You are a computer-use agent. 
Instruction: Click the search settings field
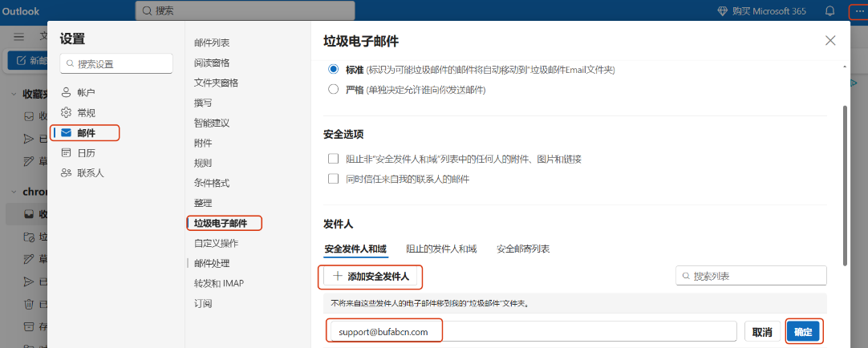[117, 63]
